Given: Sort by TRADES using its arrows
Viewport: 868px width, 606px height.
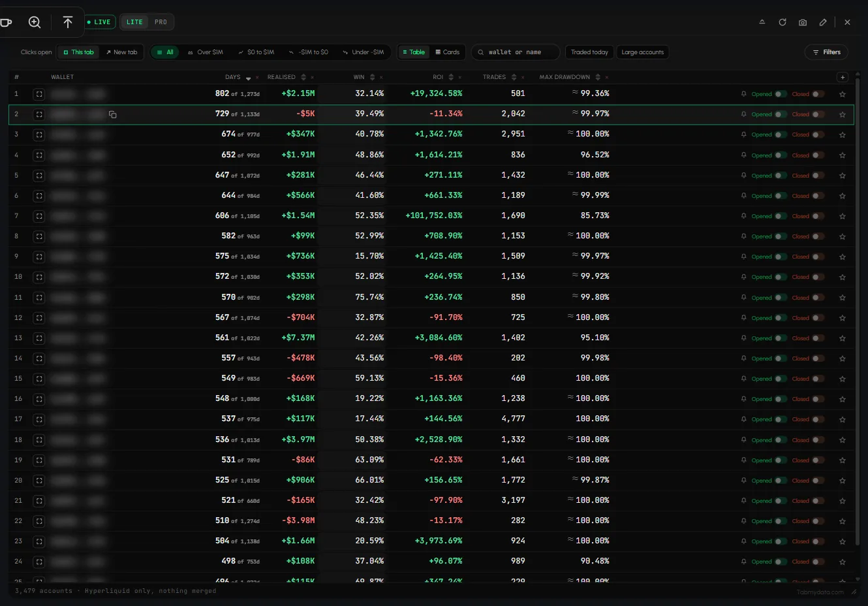Looking at the screenshot, I should 514,77.
